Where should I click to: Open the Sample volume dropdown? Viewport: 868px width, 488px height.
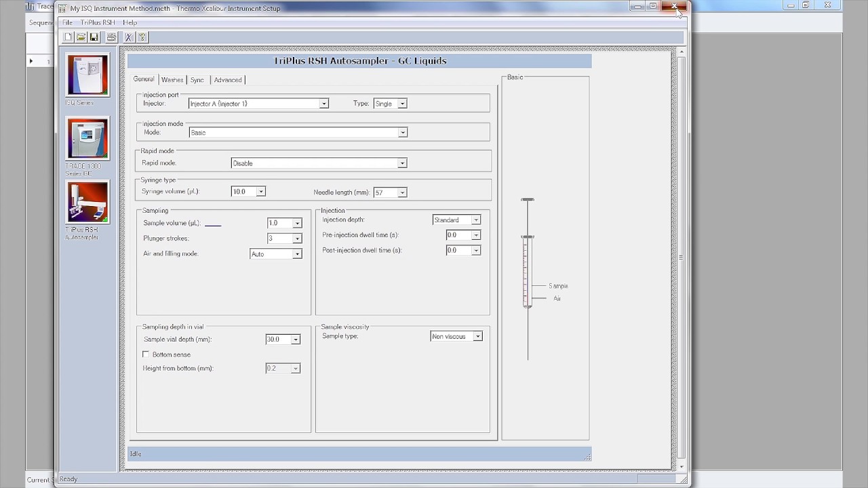pyautogui.click(x=297, y=223)
